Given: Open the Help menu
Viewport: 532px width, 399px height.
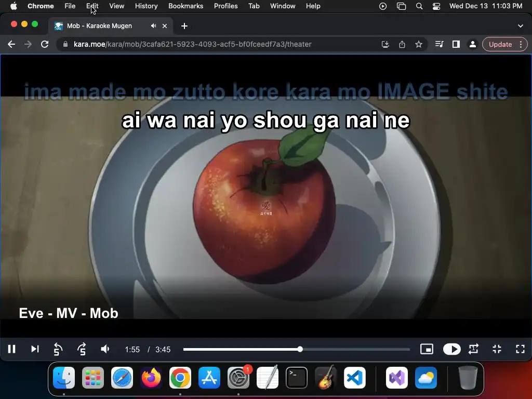Looking at the screenshot, I should coord(313,6).
